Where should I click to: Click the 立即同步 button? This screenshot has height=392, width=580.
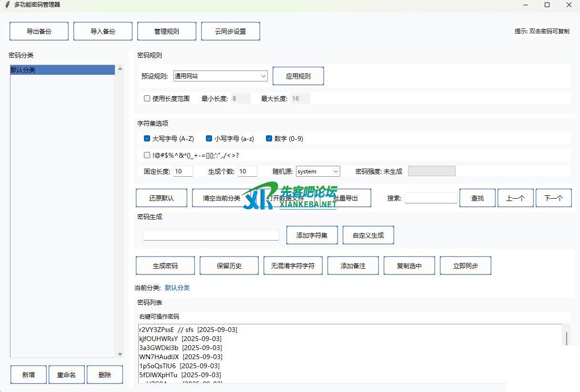465,266
